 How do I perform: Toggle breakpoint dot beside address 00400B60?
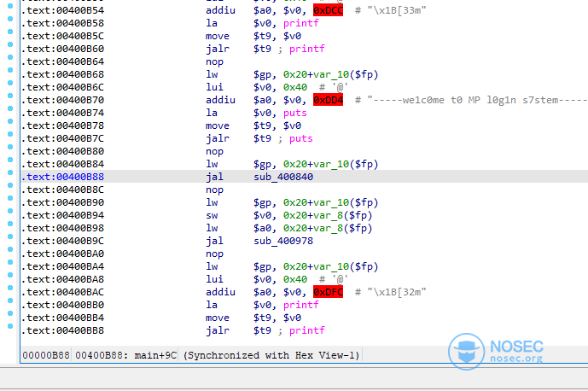(9, 49)
